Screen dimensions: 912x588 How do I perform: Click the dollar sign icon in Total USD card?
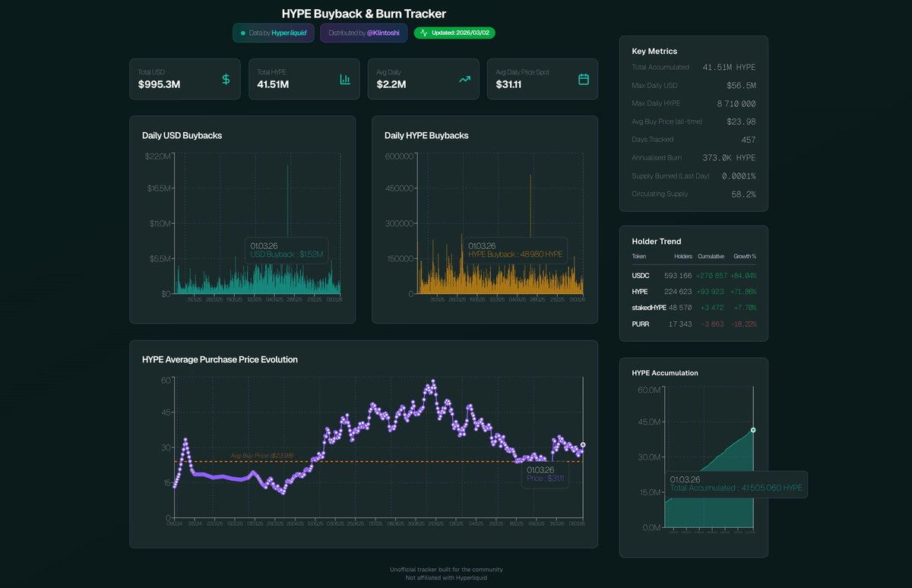click(226, 79)
